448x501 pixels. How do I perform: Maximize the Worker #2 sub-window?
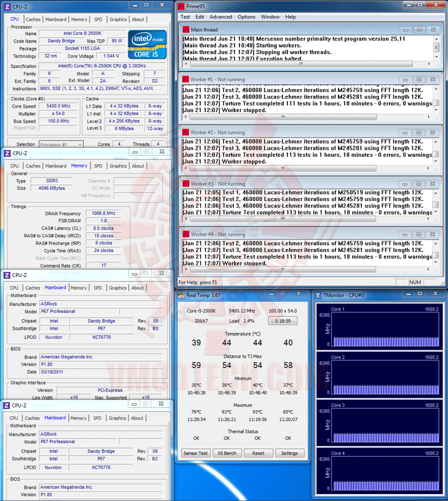pos(419,132)
